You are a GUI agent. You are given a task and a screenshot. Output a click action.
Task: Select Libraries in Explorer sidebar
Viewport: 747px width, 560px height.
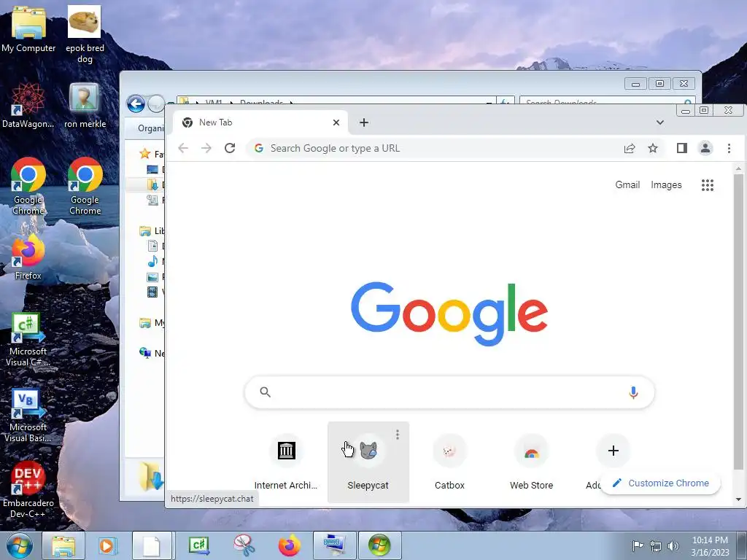pyautogui.click(x=152, y=231)
